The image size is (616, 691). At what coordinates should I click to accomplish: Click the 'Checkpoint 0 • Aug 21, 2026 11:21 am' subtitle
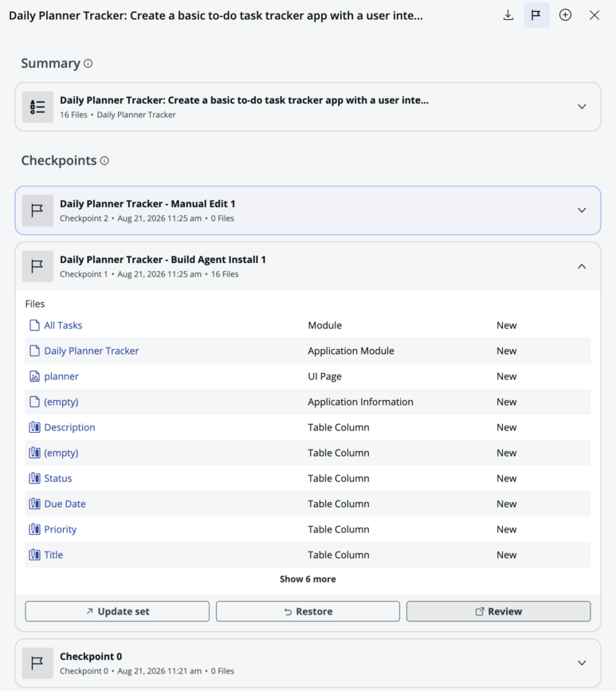click(131, 671)
